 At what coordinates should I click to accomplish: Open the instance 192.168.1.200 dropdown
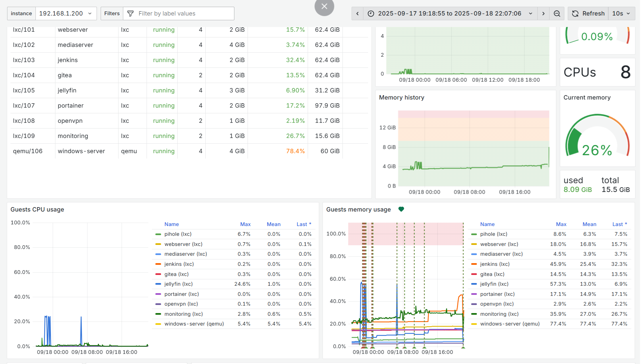66,13
